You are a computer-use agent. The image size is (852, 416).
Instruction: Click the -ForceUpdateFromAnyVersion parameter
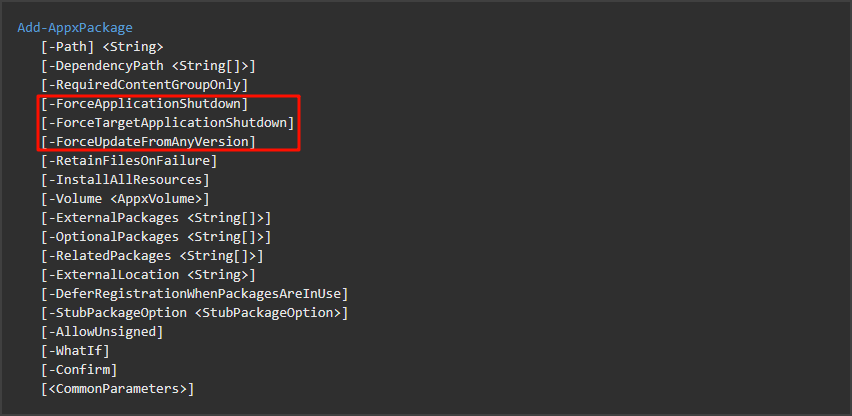148,142
